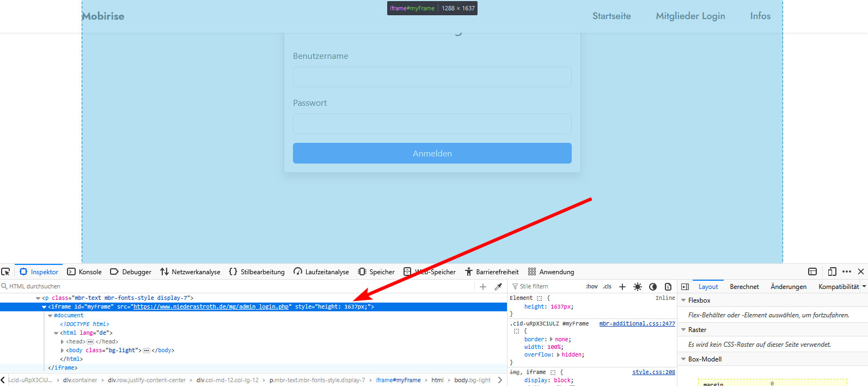Viewport: 868px width, 386px height.
Task: Open the Inspektor panel
Action: 39,272
